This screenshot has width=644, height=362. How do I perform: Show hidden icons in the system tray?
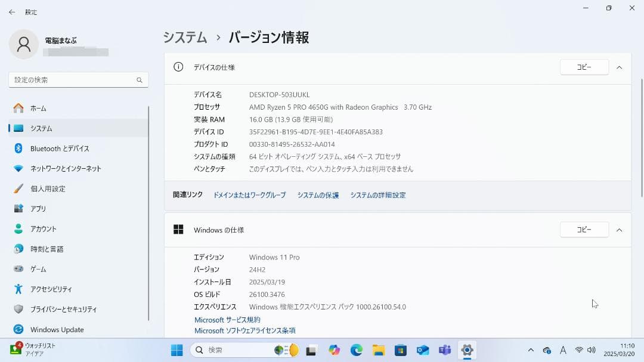point(531,350)
